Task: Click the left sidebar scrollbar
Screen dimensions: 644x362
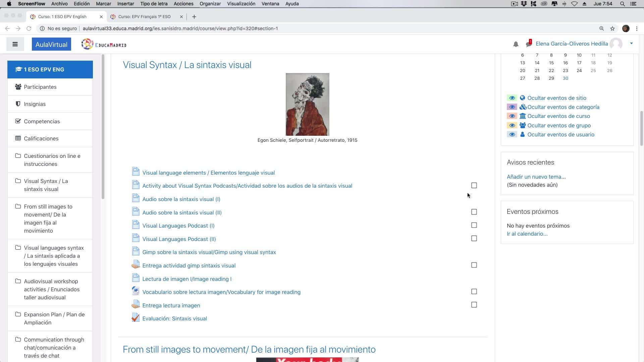Action: pos(103,127)
